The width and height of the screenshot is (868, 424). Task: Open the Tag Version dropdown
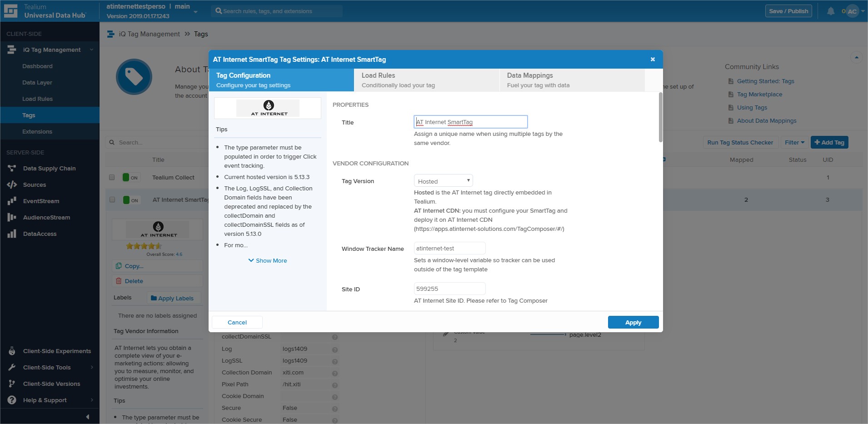click(443, 181)
